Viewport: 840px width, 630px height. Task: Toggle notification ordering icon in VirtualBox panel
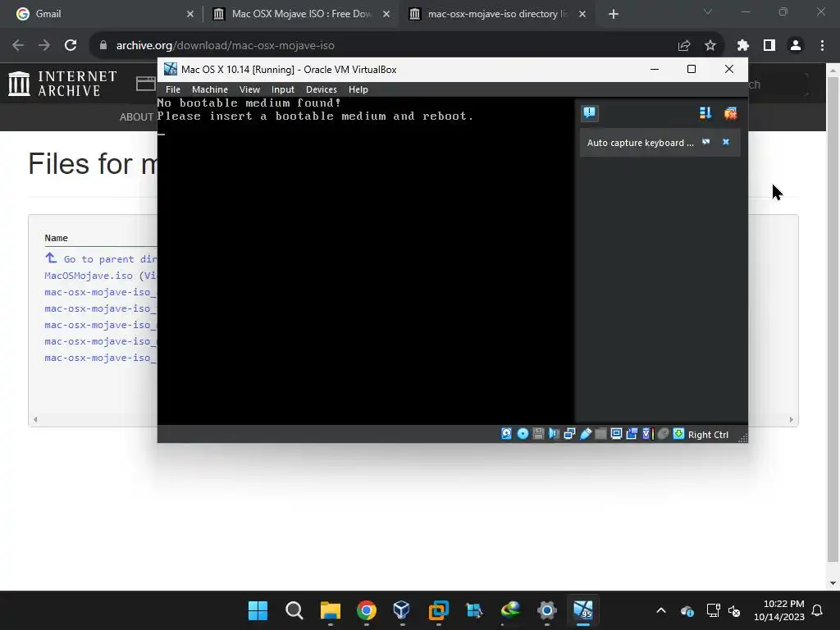[x=705, y=113]
